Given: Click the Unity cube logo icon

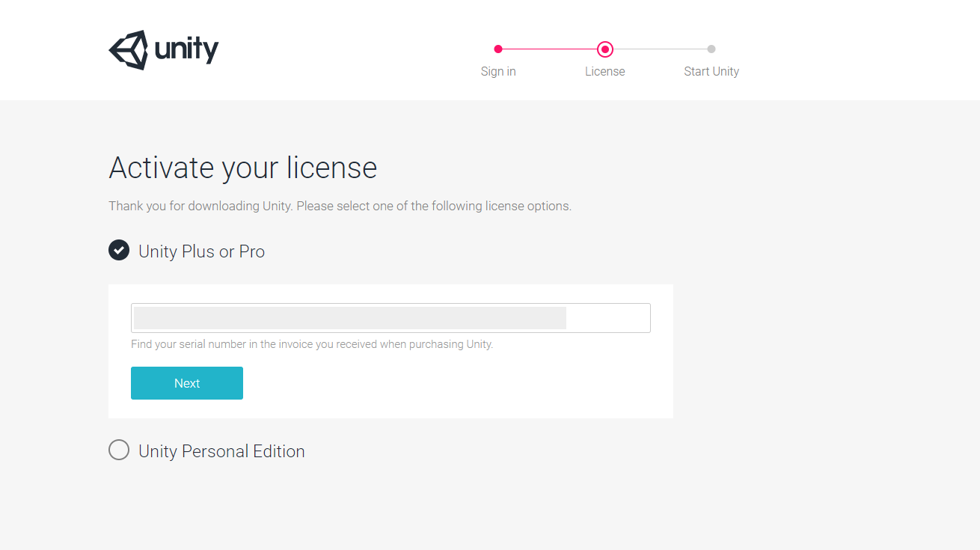Looking at the screenshot, I should [x=129, y=50].
